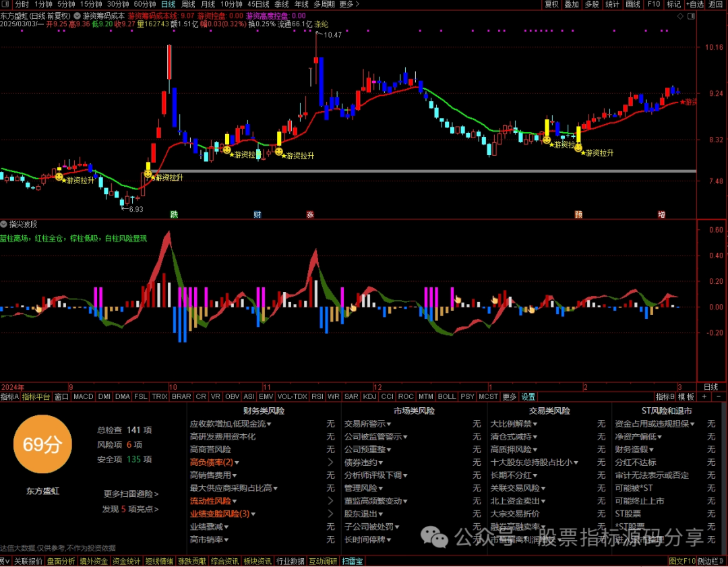
Task: Select the VOL-TDX indicator
Action: coord(292,396)
